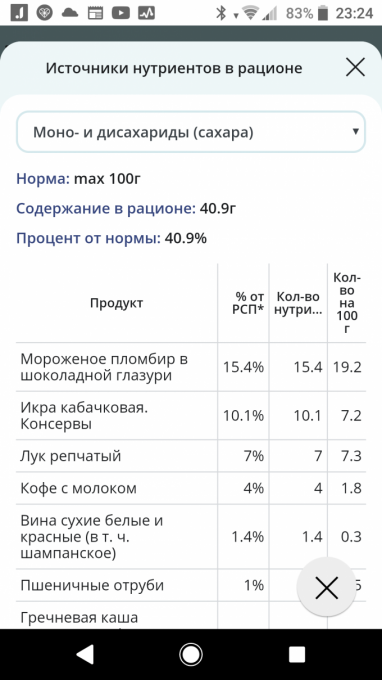Tap the cloud notification icon
Image resolution: width=382 pixels, height=680 pixels.
pos(69,13)
